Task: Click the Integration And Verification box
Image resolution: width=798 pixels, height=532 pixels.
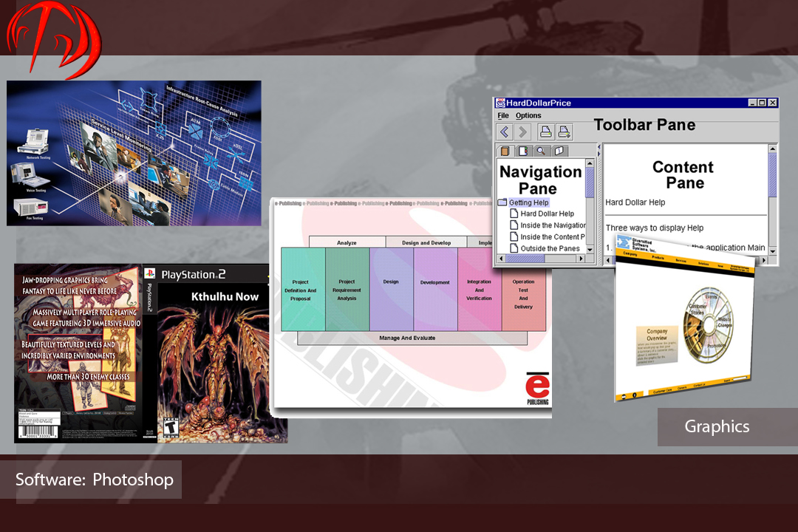Action: tap(480, 289)
